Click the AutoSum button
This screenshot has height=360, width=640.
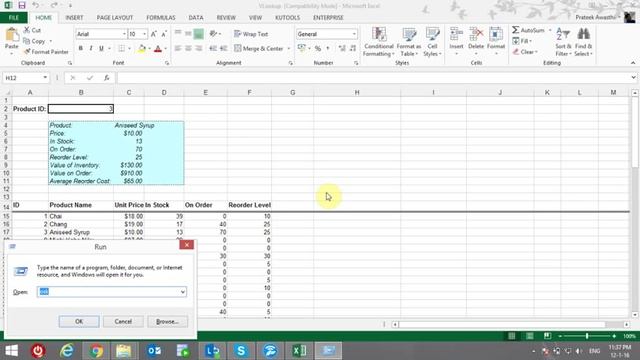point(529,30)
